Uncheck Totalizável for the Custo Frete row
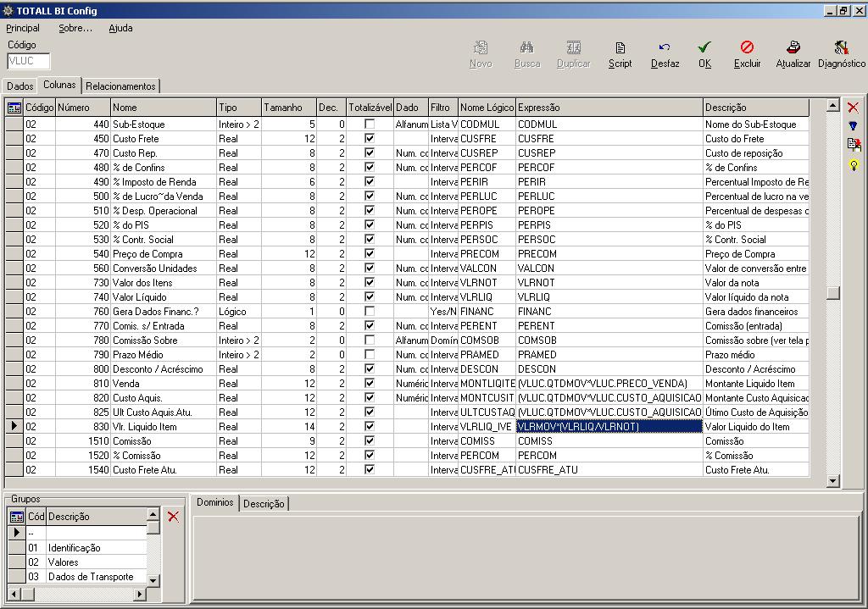Viewport: 868px width, 609px height. click(x=370, y=138)
